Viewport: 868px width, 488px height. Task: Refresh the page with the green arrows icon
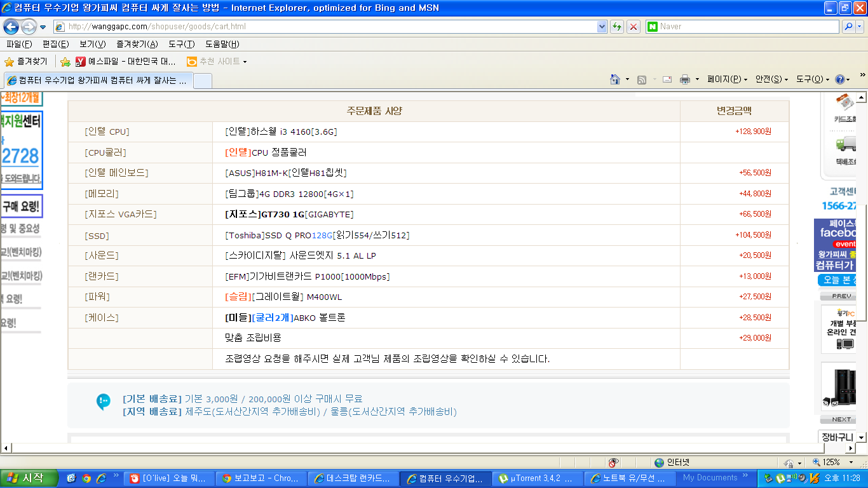pyautogui.click(x=616, y=27)
